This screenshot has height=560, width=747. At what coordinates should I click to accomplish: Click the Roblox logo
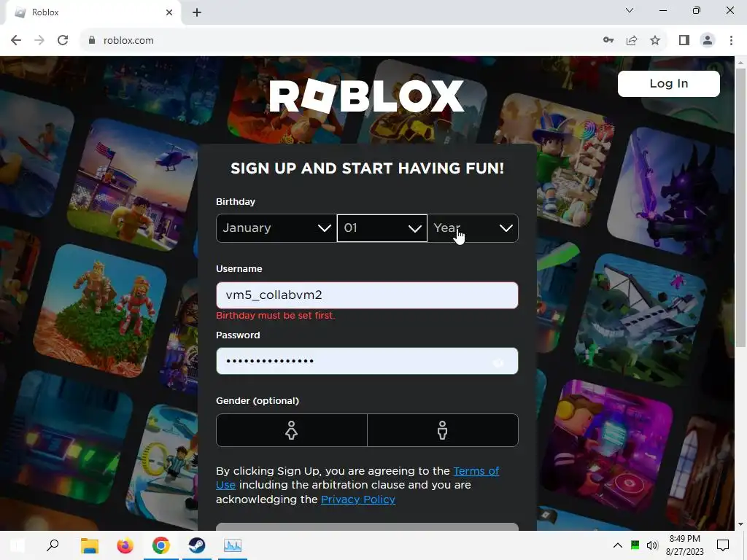tap(367, 96)
